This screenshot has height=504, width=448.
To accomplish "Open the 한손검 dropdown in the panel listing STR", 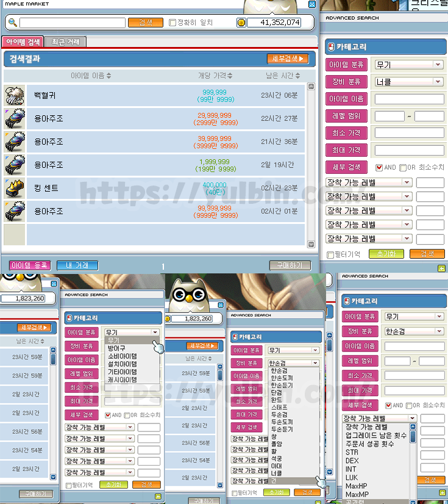I will [414, 331].
